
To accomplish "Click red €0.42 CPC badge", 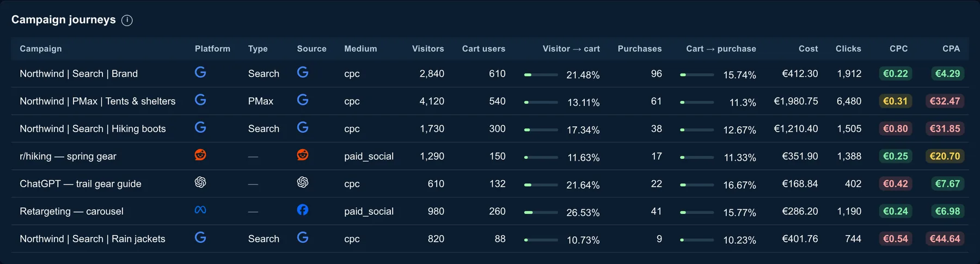I will point(896,183).
